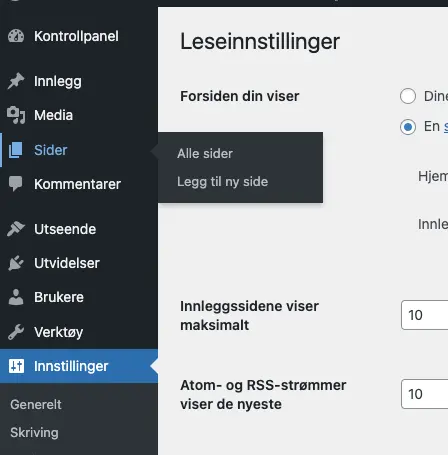Click the Brukere person icon
The height and width of the screenshot is (455, 448).
click(16, 297)
